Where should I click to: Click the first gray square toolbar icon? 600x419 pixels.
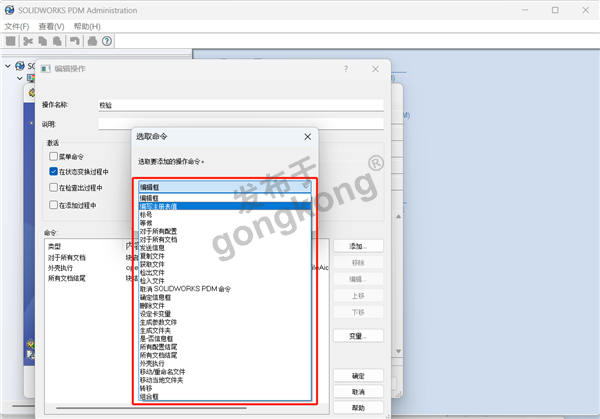tap(11, 41)
